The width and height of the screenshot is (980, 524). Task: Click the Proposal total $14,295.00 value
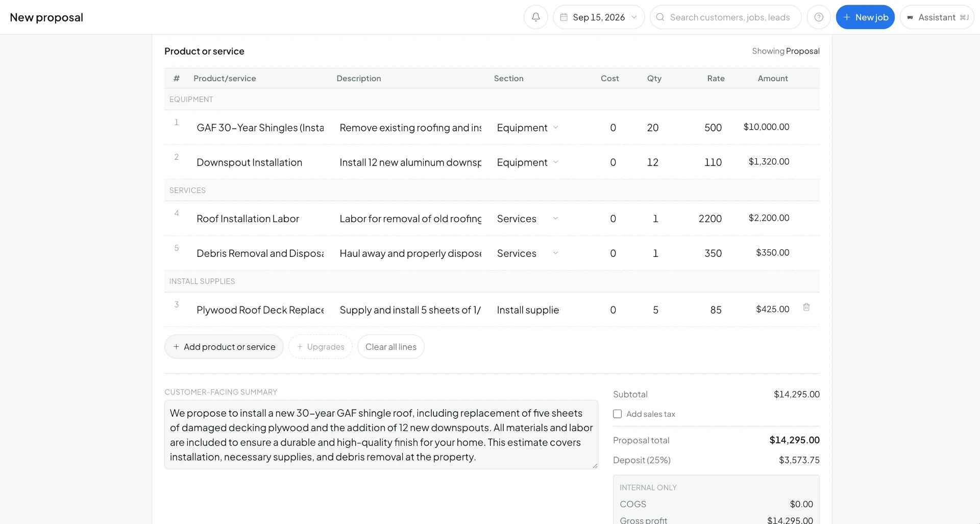pyautogui.click(x=794, y=440)
